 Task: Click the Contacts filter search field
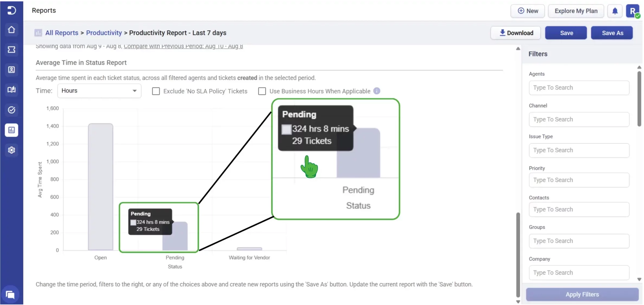click(x=579, y=210)
